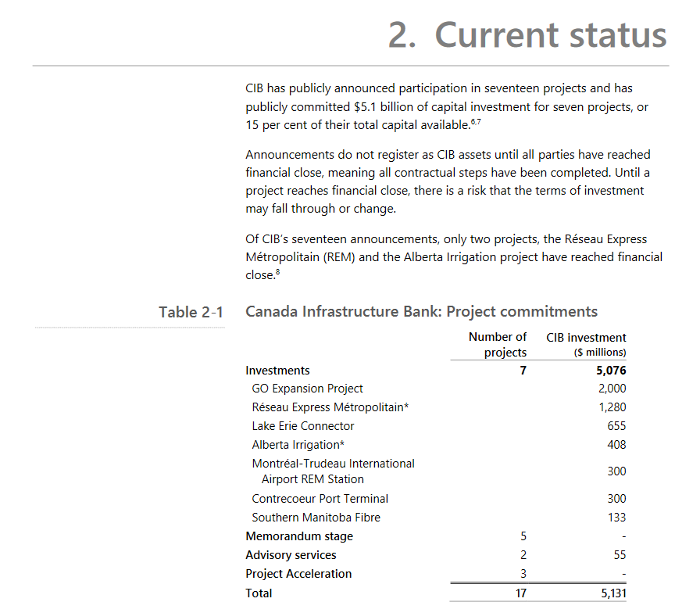Screen dimensions: 700x602
Task: Select the 'Contrecoeur Port Terminal' row
Action: [320, 499]
